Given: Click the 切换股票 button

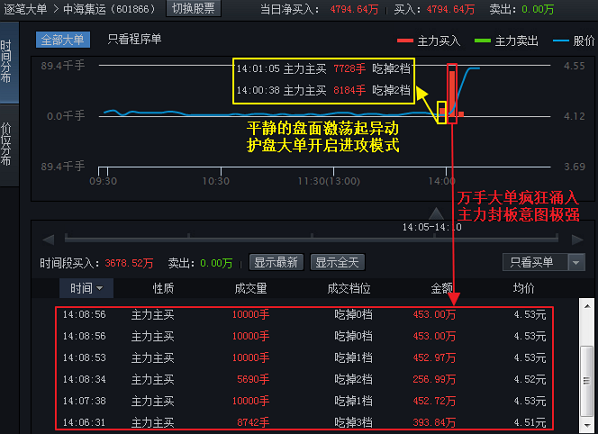Looking at the screenshot, I should pos(193,8).
